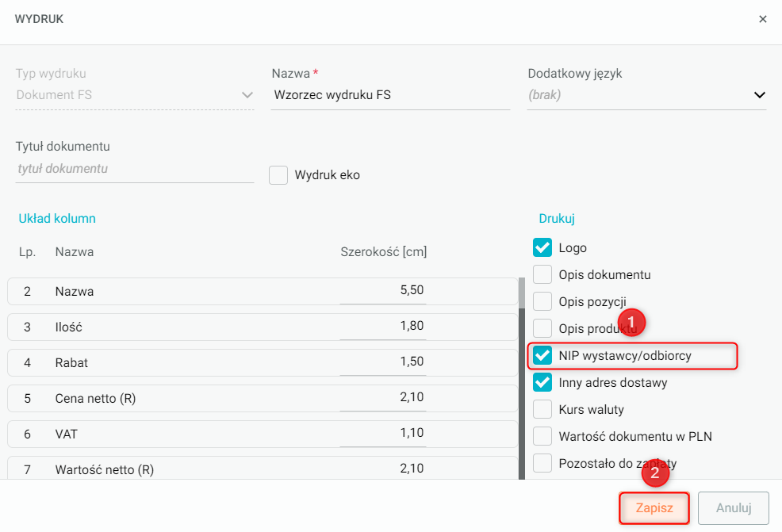The width and height of the screenshot is (782, 532).
Task: Click the Tytuł dokumentu input field
Action: coord(135,169)
